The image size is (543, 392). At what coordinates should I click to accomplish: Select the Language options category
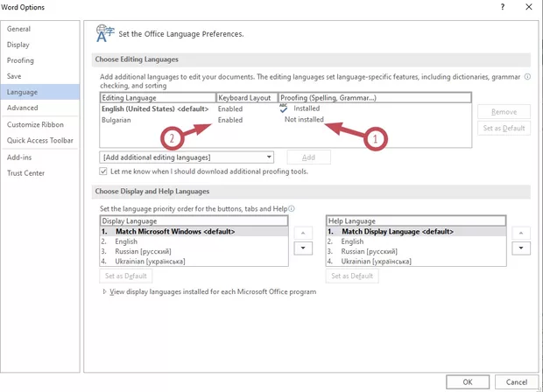point(40,92)
